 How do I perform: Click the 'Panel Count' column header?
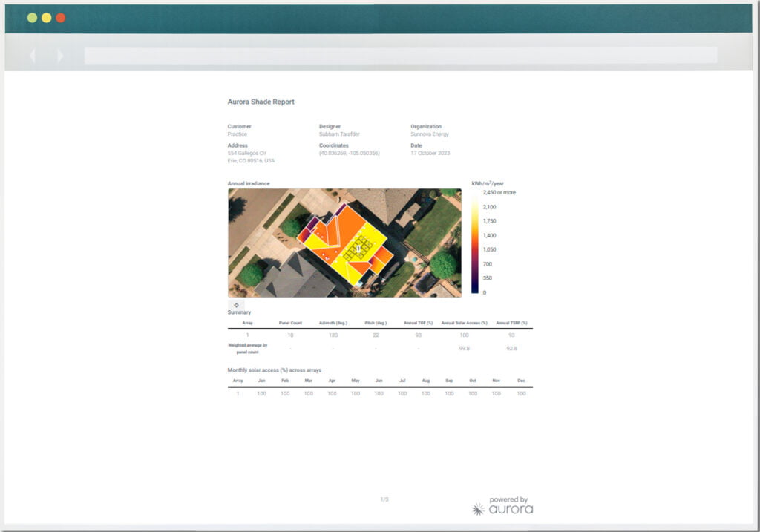[x=290, y=323]
